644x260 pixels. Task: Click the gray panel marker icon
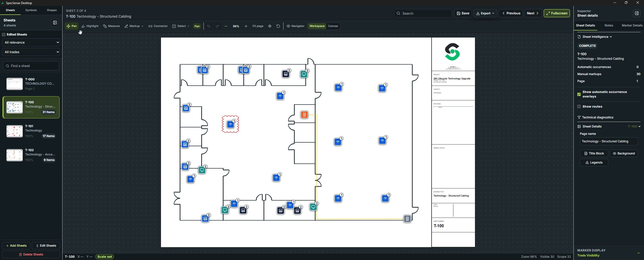[407, 219]
